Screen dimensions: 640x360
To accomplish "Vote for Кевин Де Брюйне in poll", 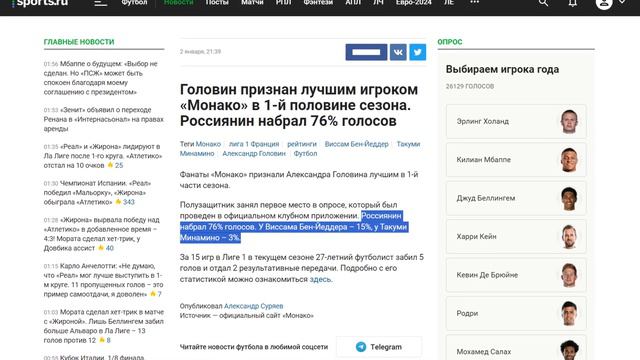I will pyautogui.click(x=516, y=275).
